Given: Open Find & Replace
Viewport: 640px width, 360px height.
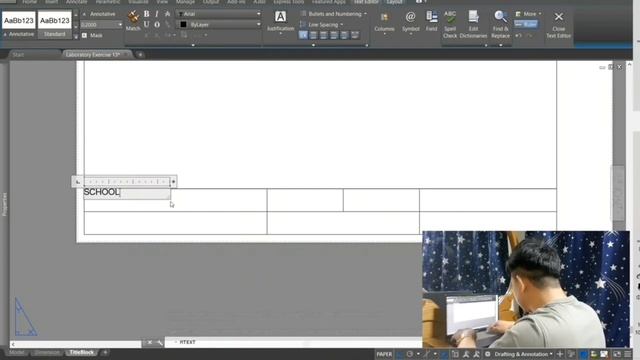Looking at the screenshot, I should 500,24.
